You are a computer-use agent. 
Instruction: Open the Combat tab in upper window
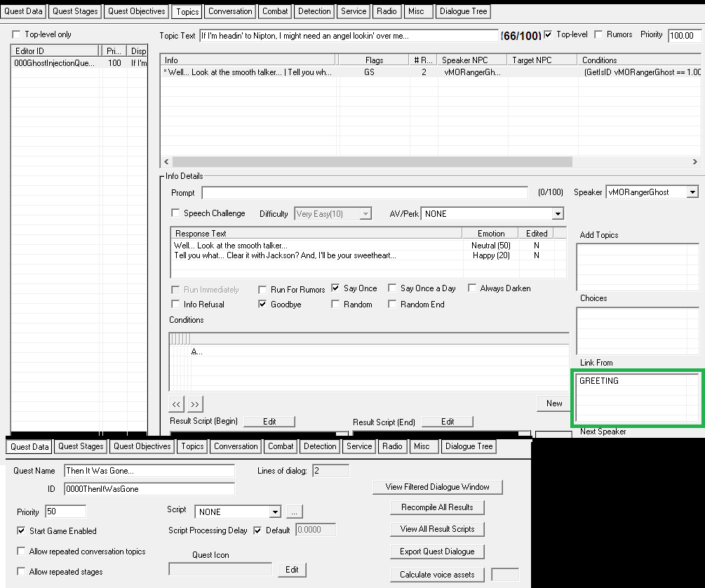[275, 11]
